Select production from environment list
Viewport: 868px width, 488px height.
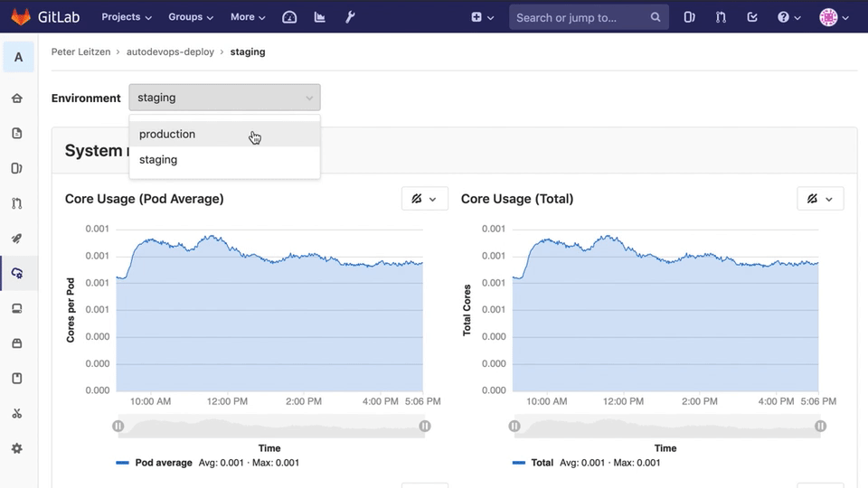click(167, 134)
